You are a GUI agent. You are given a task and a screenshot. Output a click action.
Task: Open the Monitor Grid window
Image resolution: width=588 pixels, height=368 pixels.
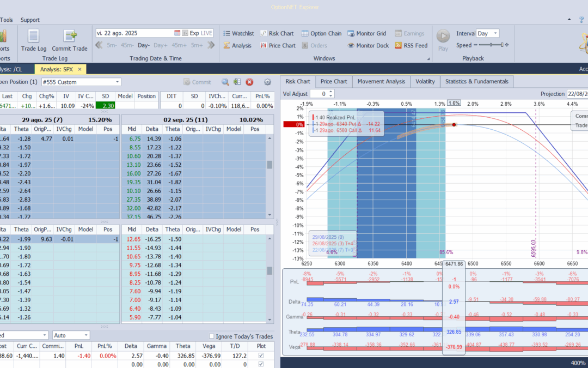pyautogui.click(x=366, y=33)
